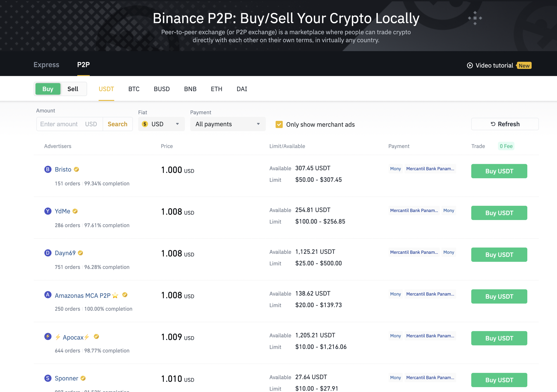Click Buy USDT on Bristo's offer
The width and height of the screenshot is (557, 392).
coord(499,171)
